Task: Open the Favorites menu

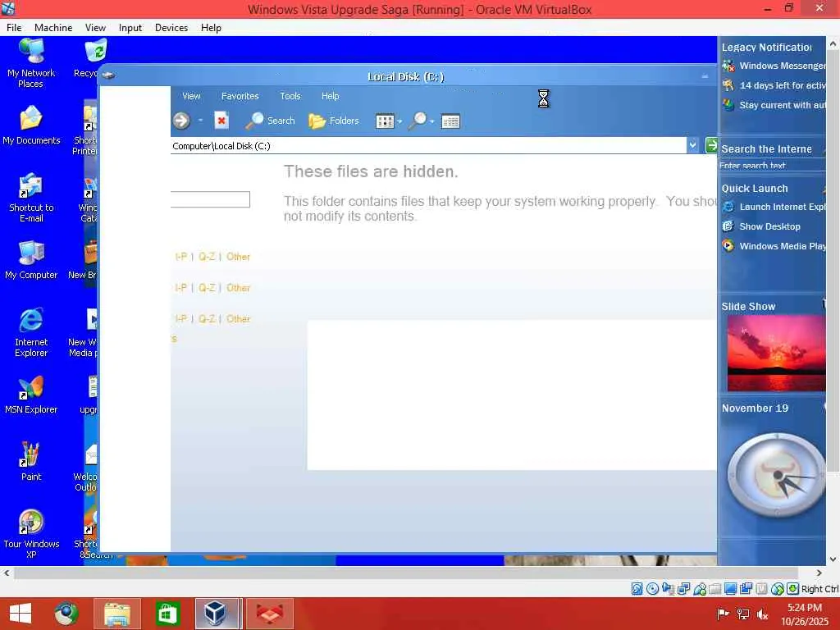Action: click(x=240, y=96)
